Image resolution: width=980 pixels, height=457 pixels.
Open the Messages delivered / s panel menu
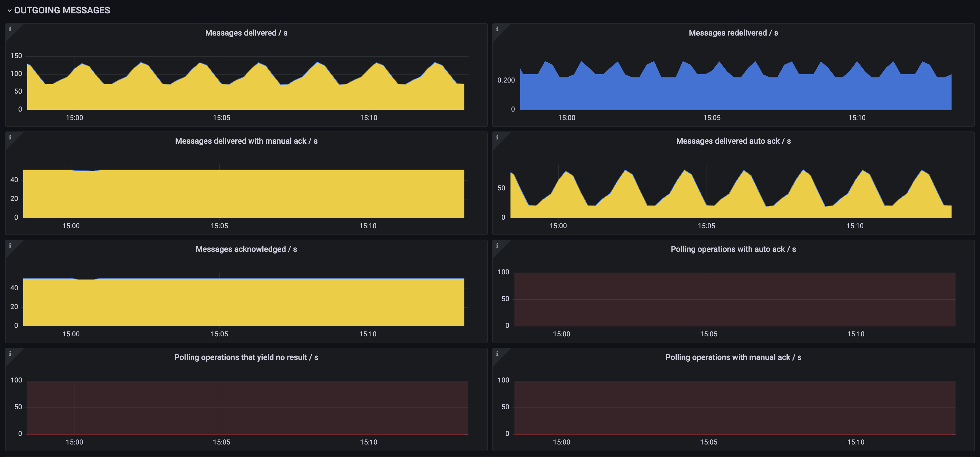pyautogui.click(x=246, y=33)
